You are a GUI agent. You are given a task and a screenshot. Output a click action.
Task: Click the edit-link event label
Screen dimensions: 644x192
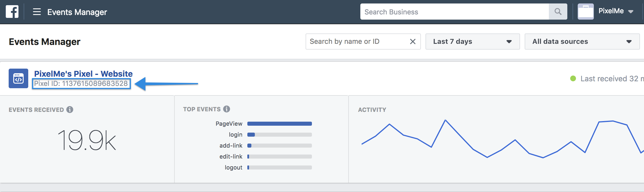(x=231, y=157)
